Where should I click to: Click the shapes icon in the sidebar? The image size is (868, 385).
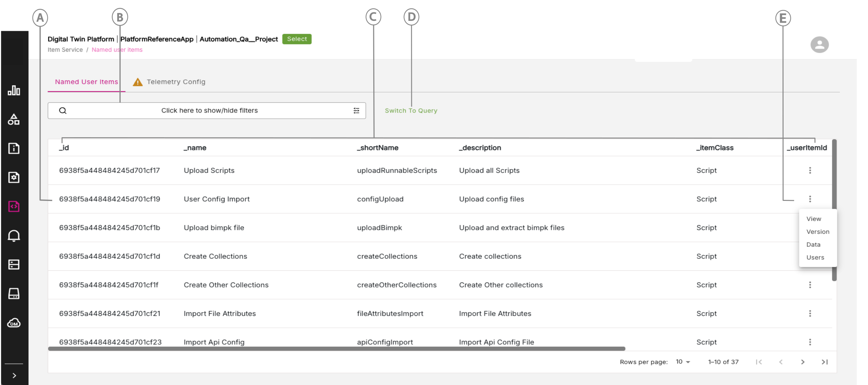14,119
